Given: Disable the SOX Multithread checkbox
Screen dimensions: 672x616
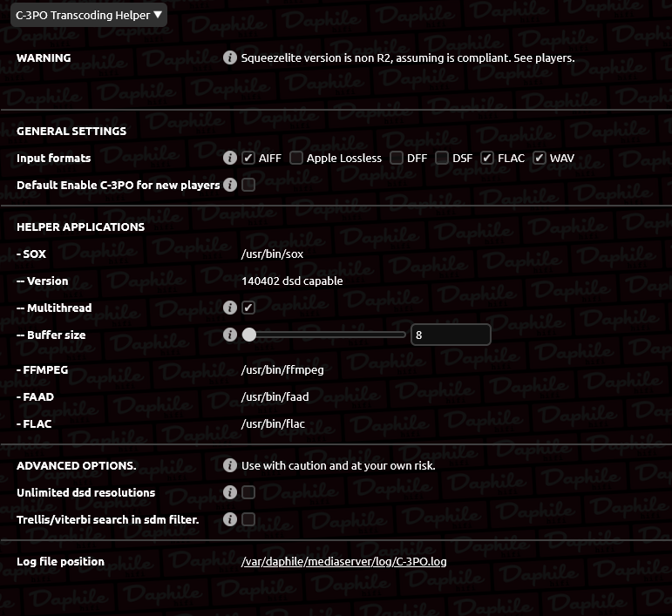Looking at the screenshot, I should tap(248, 308).
